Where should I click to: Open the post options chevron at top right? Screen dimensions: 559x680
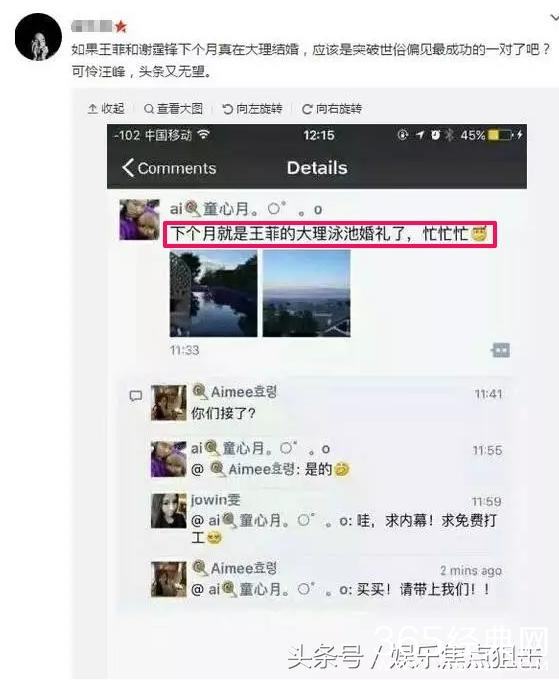(554, 17)
